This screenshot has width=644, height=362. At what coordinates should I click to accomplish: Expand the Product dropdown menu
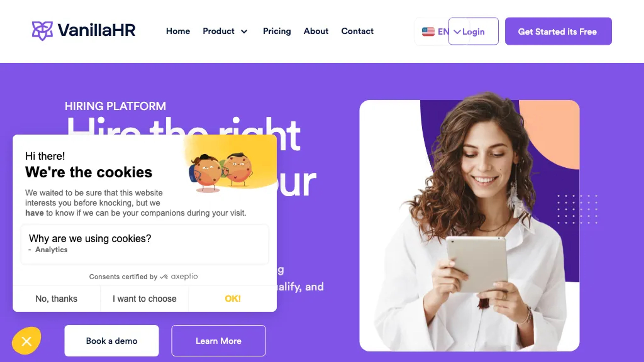226,31
